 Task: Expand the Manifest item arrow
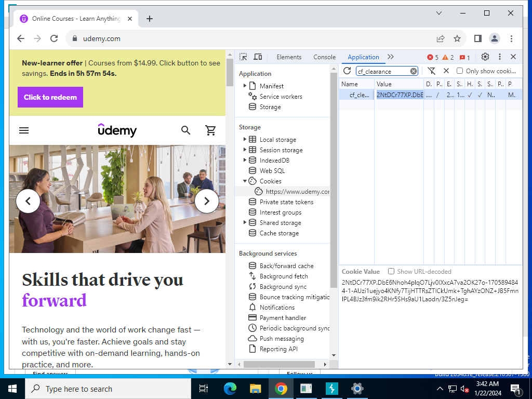tap(245, 86)
